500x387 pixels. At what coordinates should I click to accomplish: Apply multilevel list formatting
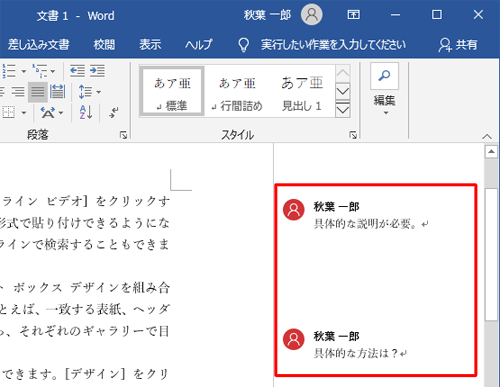click(40, 71)
